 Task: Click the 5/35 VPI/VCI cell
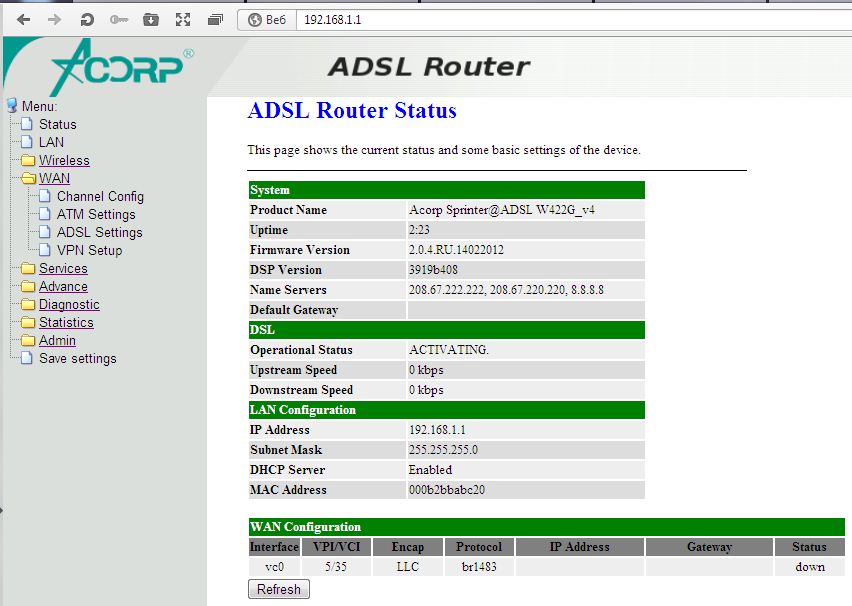[336, 567]
